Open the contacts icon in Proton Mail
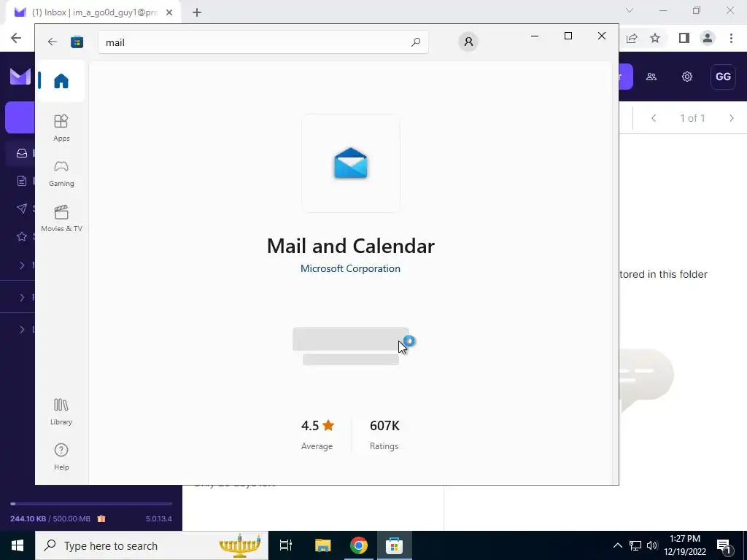747x560 pixels. pos(651,77)
